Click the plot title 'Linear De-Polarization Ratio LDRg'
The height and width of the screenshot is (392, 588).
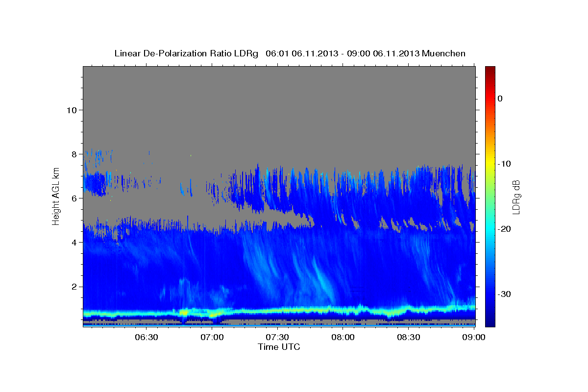pos(186,53)
